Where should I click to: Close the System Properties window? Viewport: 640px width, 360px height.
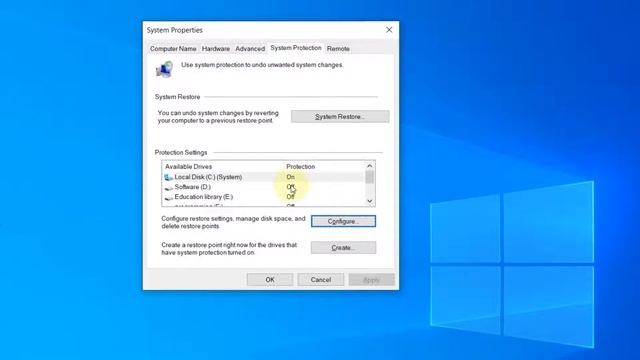pyautogui.click(x=389, y=30)
